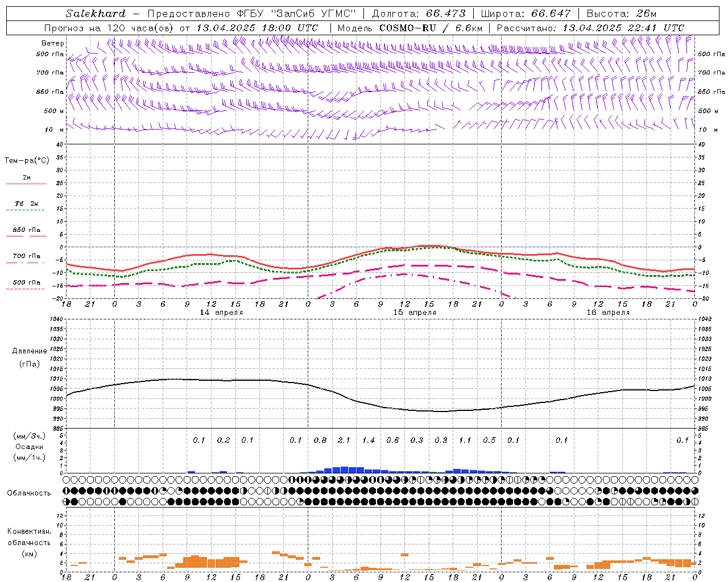Screen dimensions: 728x582
Task: Click the elevation text 'Высота: 26м'
Action: click(622, 14)
